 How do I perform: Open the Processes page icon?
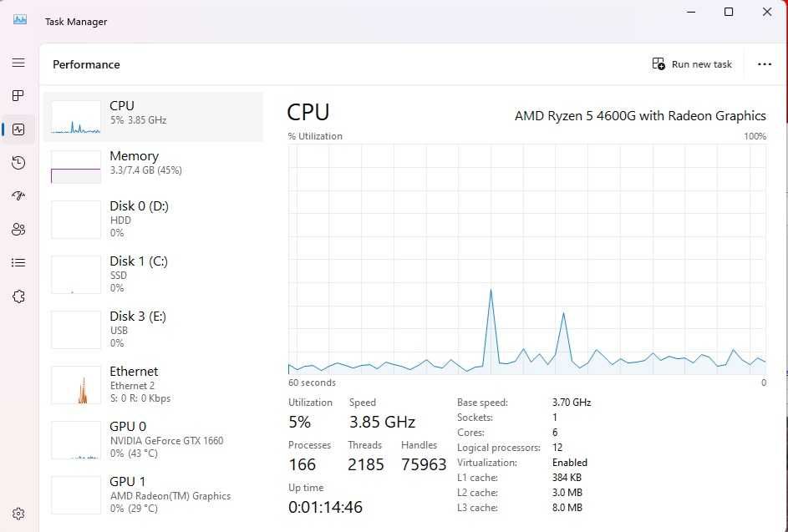(18, 96)
